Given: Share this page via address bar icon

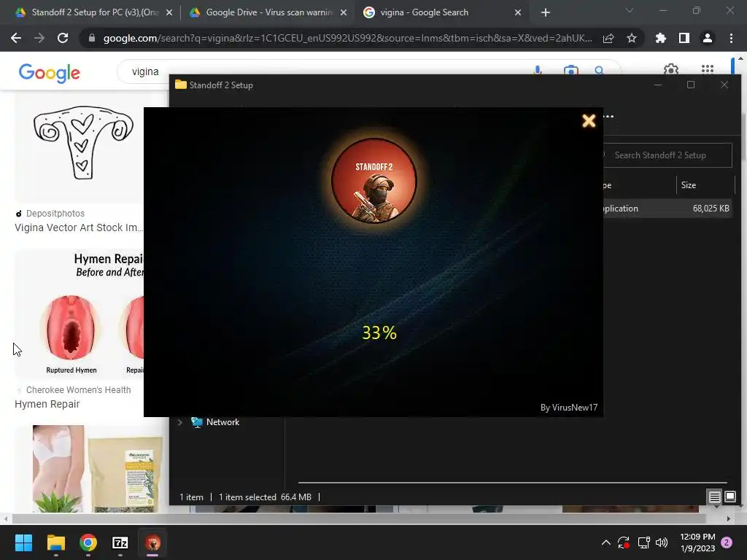Looking at the screenshot, I should [608, 38].
